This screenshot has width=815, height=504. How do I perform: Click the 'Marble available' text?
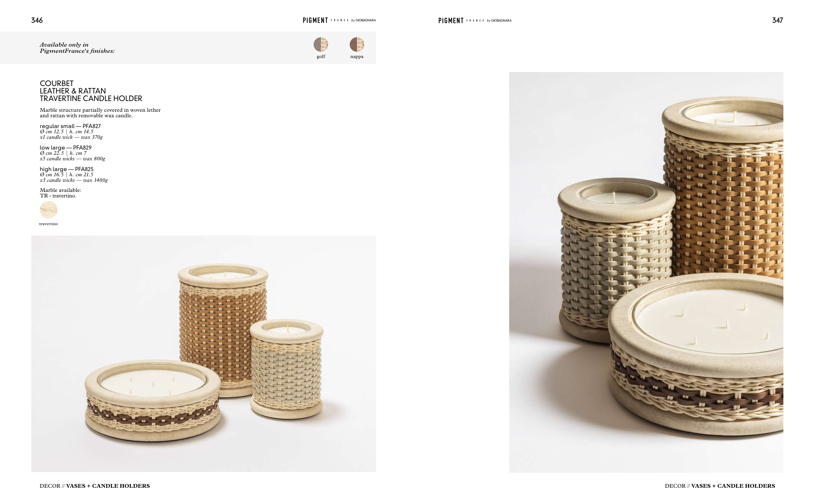click(60, 193)
